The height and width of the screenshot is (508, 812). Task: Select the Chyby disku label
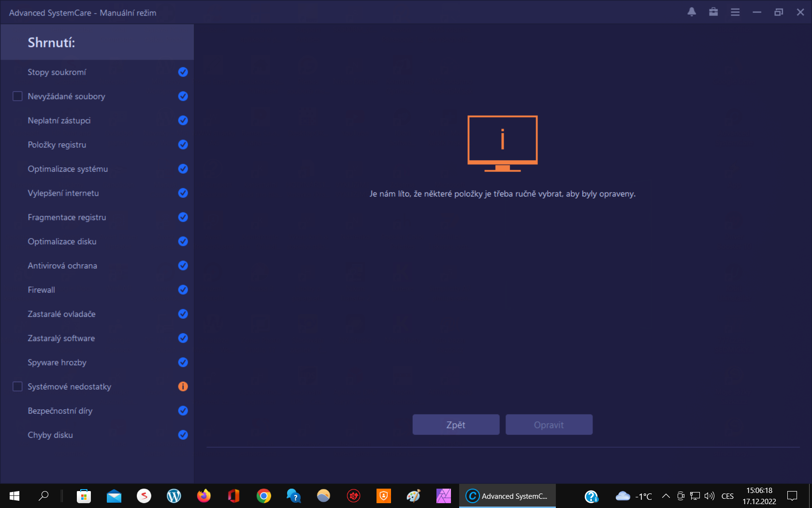pyautogui.click(x=50, y=435)
